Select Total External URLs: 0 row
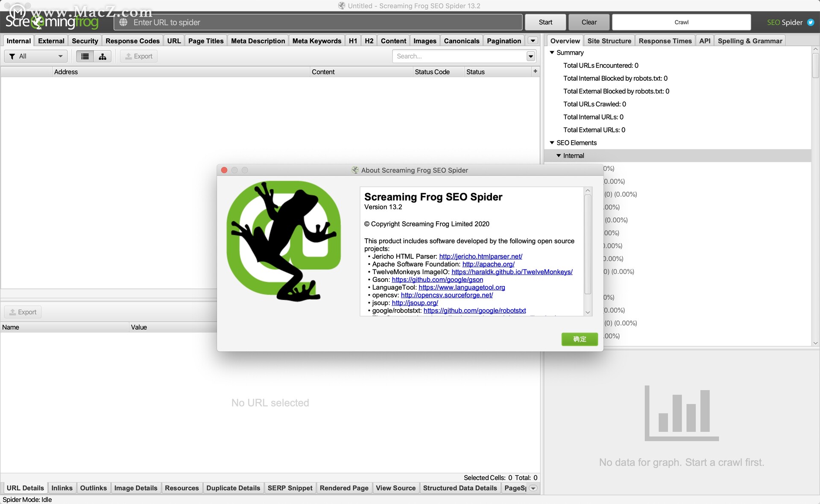 click(594, 130)
